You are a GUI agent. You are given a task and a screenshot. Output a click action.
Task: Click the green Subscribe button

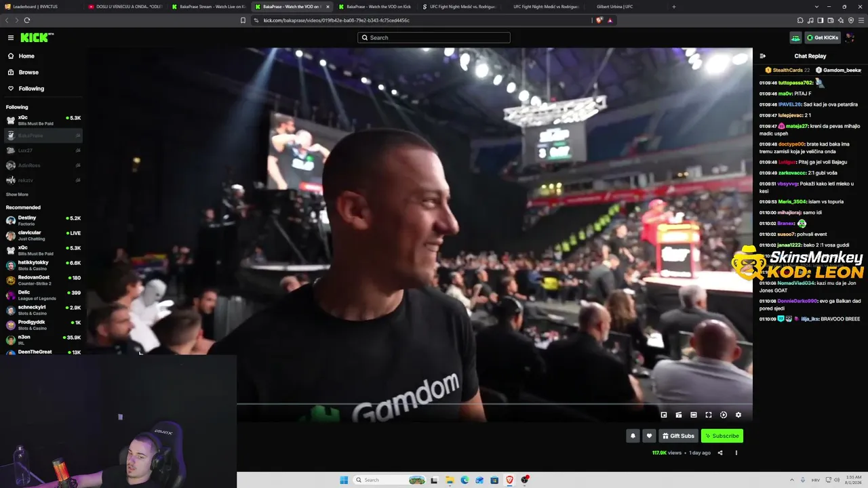tap(722, 436)
